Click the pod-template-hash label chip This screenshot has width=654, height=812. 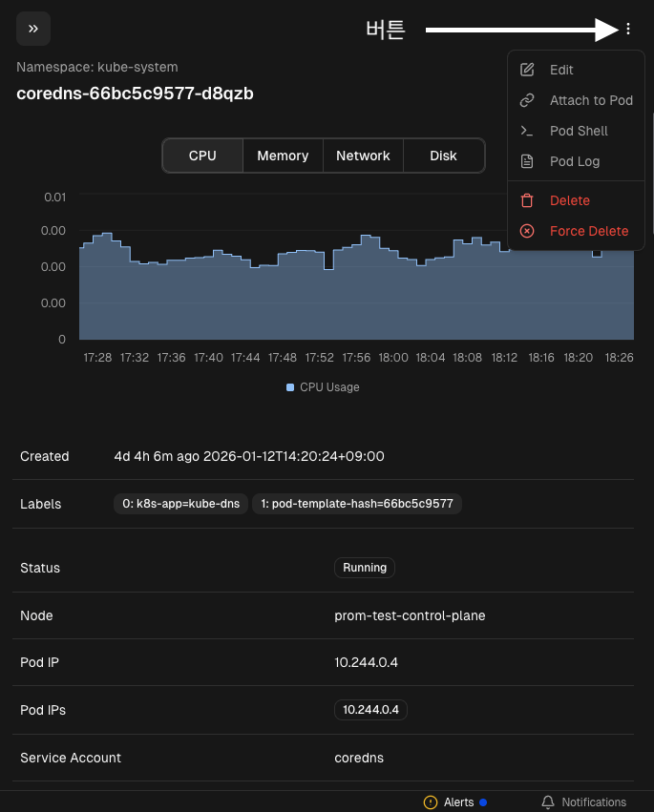pos(357,504)
